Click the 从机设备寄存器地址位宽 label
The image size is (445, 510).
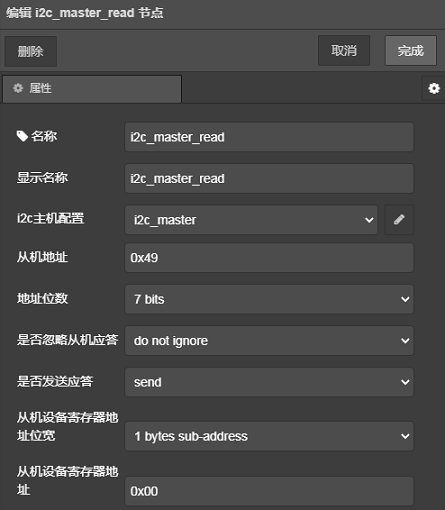click(x=67, y=426)
